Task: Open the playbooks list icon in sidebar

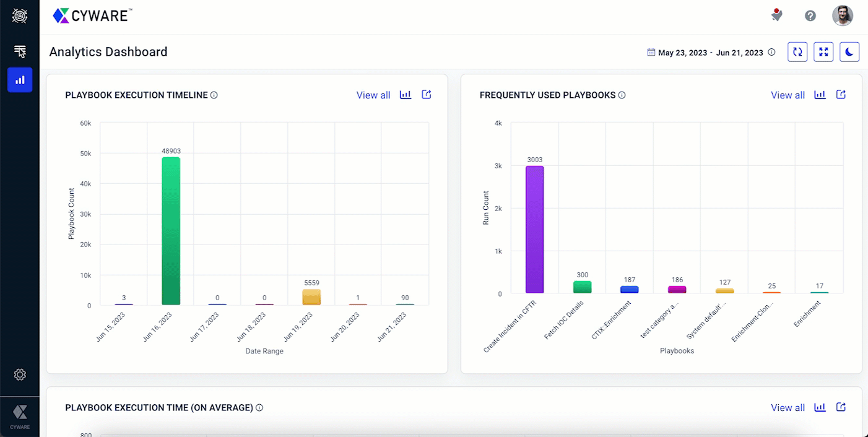Action: [20, 51]
